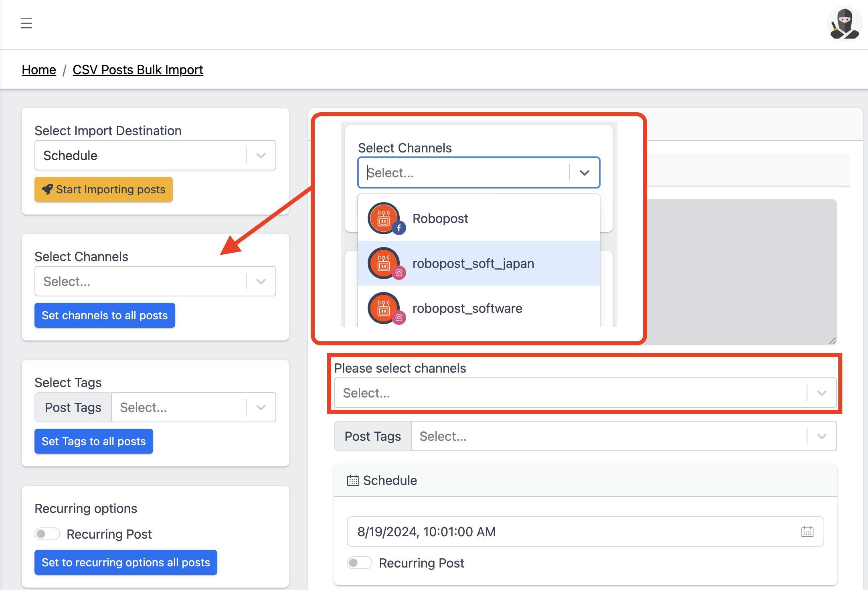868x590 pixels.
Task: Collapse inset Select Channels dropdown chevron
Action: point(585,172)
